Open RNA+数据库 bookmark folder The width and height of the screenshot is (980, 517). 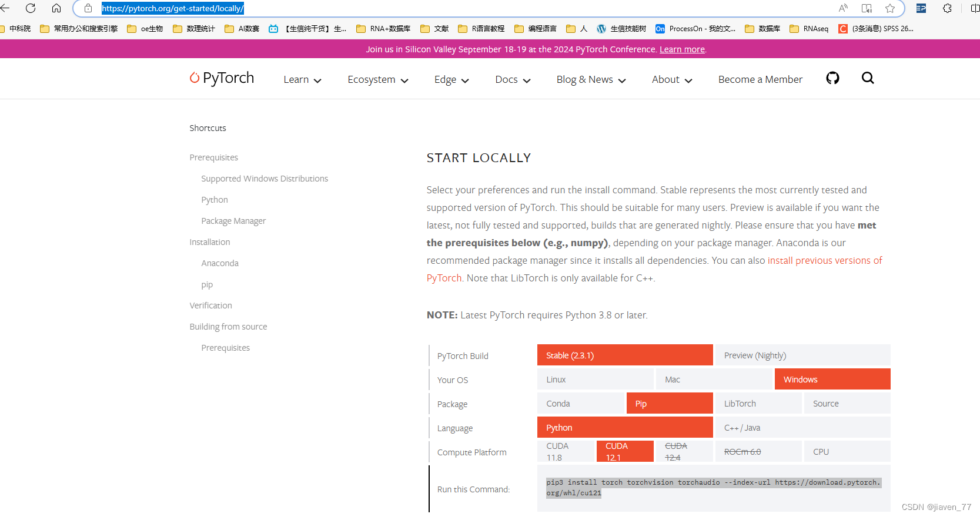pyautogui.click(x=383, y=28)
